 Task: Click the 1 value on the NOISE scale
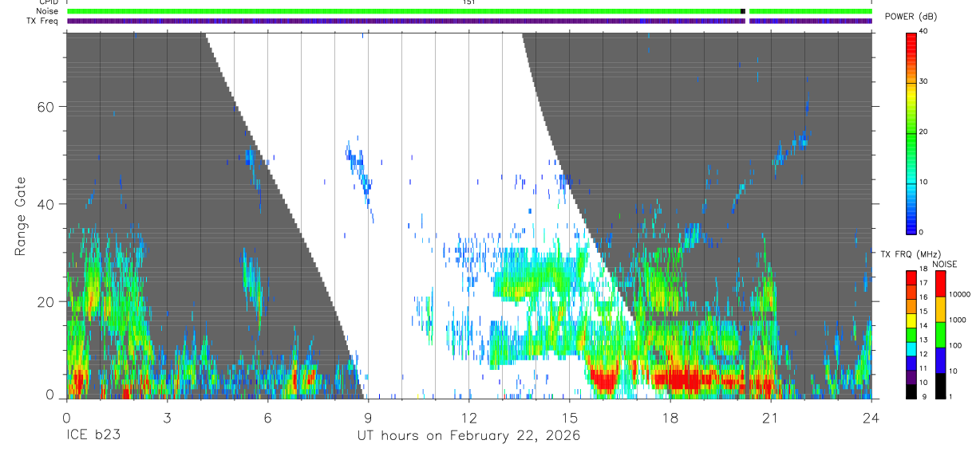(951, 396)
